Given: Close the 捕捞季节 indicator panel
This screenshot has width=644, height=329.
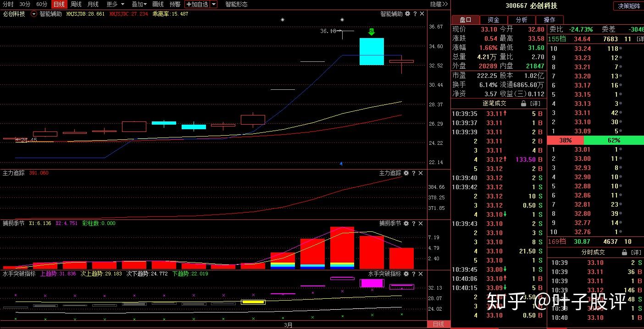Looking at the screenshot, I should pyautogui.click(x=421, y=224).
